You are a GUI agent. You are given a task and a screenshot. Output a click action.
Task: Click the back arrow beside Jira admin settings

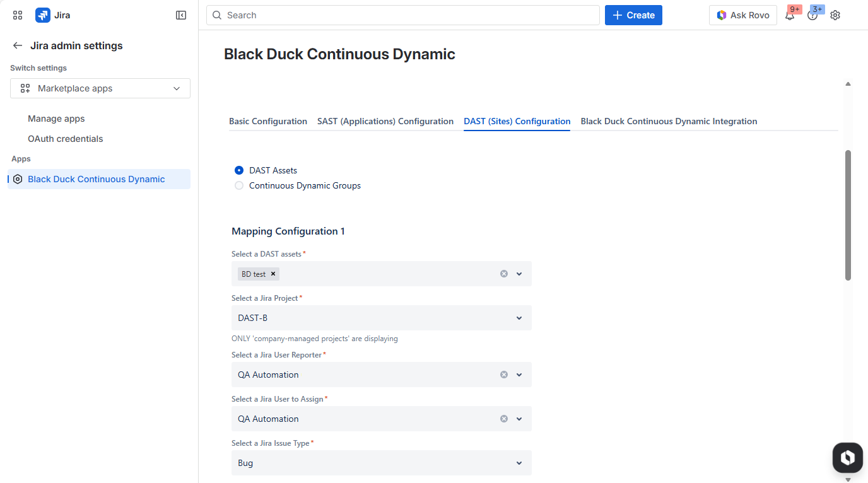pos(18,45)
